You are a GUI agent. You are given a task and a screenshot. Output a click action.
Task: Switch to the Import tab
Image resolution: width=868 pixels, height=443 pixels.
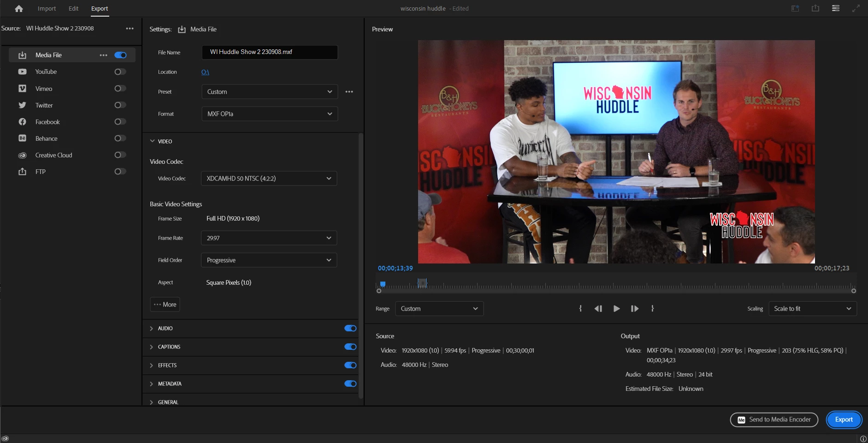(47, 8)
